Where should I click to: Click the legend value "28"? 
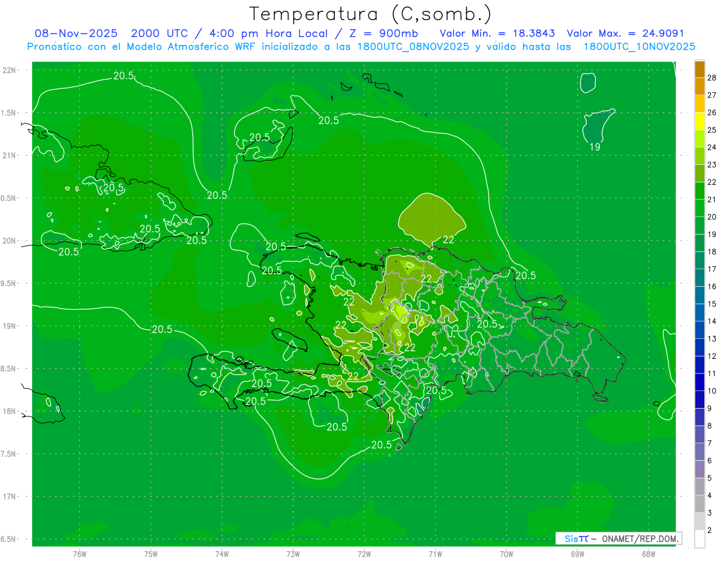(712, 78)
